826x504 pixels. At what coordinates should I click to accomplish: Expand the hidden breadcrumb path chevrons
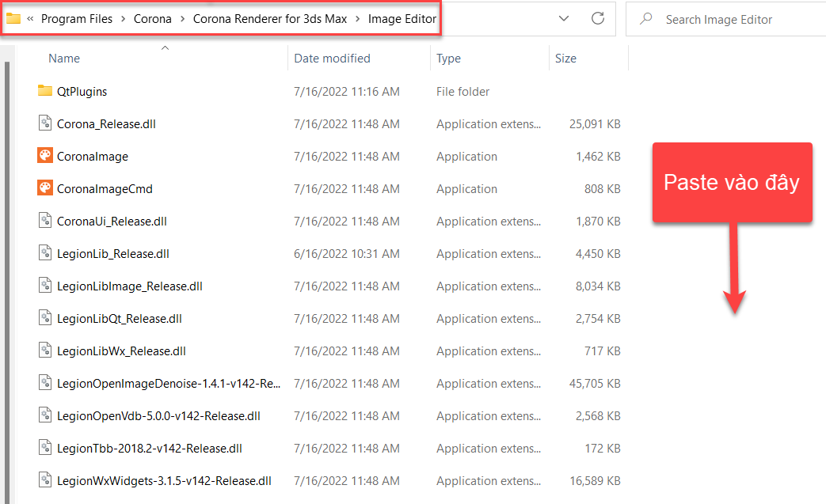(x=30, y=19)
